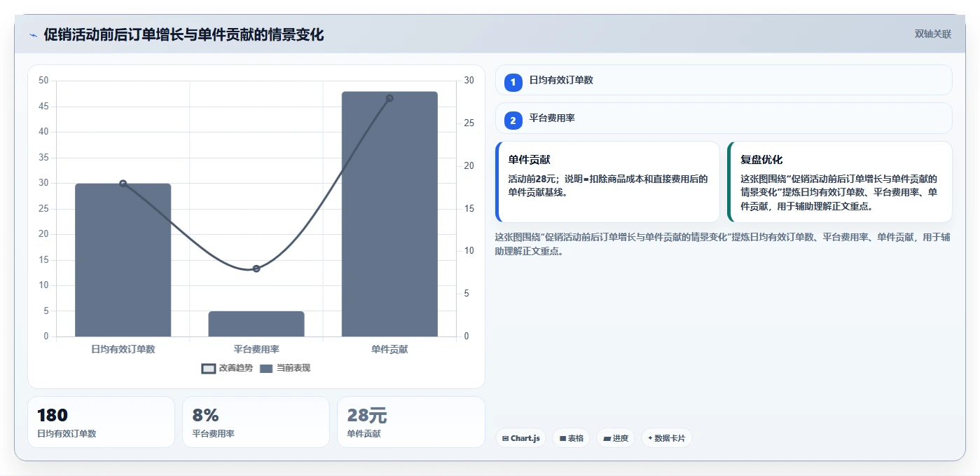Click the 进度 tag chip

pos(616,438)
